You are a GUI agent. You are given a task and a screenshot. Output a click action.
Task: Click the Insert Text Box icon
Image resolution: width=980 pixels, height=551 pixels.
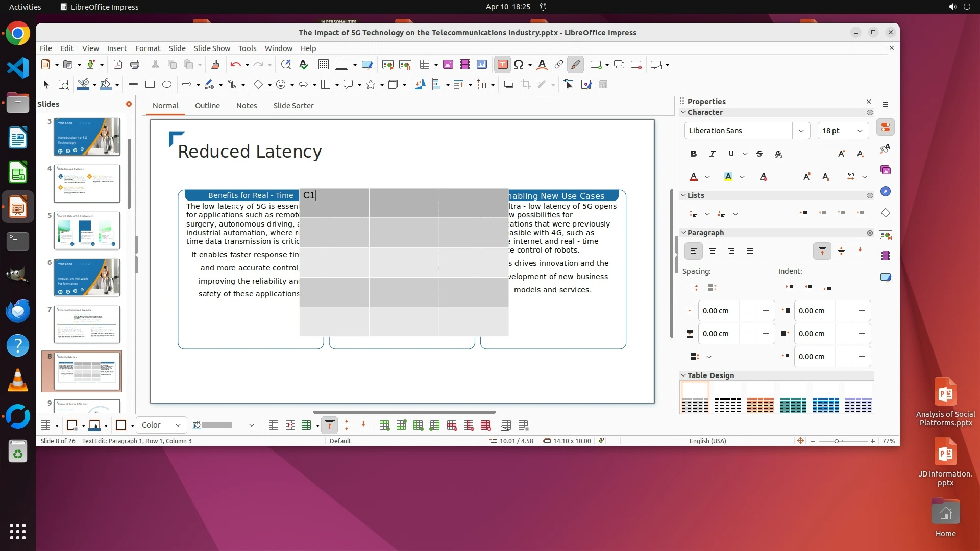pyautogui.click(x=502, y=65)
